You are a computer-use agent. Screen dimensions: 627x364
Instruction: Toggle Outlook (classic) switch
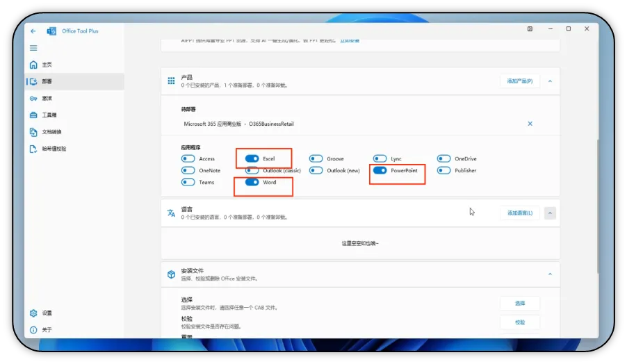(x=252, y=170)
